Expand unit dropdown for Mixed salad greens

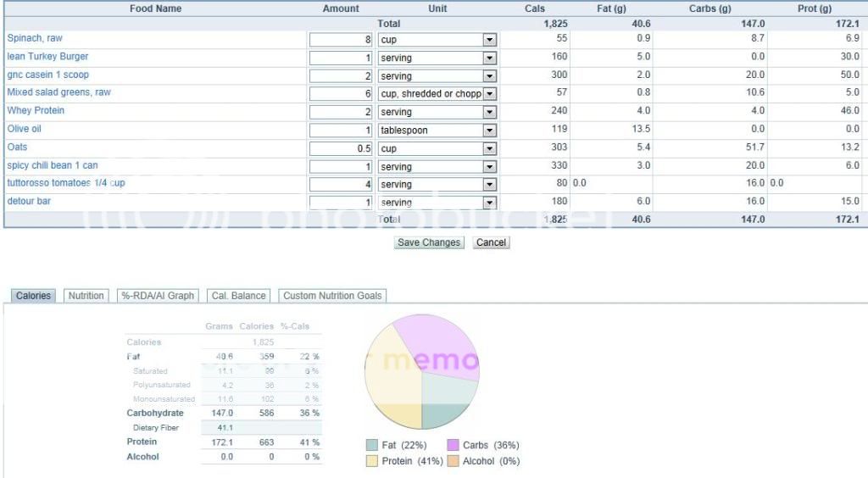tap(489, 94)
